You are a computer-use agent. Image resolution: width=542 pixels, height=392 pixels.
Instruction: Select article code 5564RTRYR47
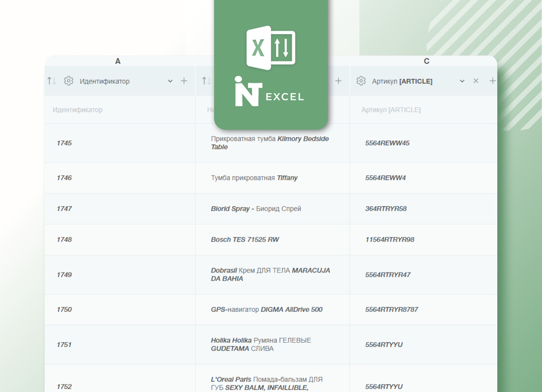388,275
